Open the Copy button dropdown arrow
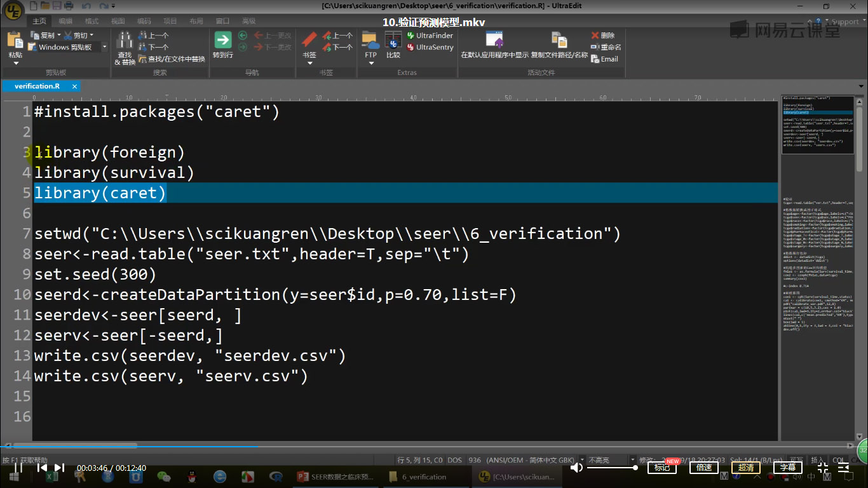The image size is (868, 488). pos(59,36)
